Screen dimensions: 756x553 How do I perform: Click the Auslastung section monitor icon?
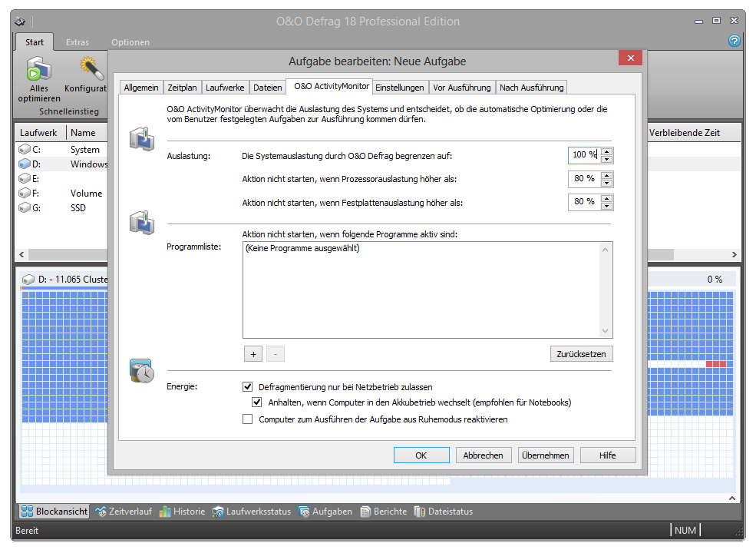coord(142,139)
